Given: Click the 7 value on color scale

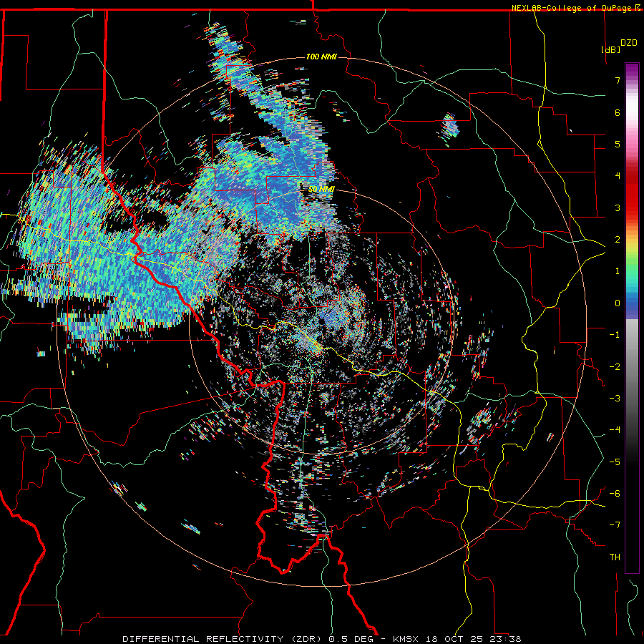Looking at the screenshot, I should click(x=618, y=80).
